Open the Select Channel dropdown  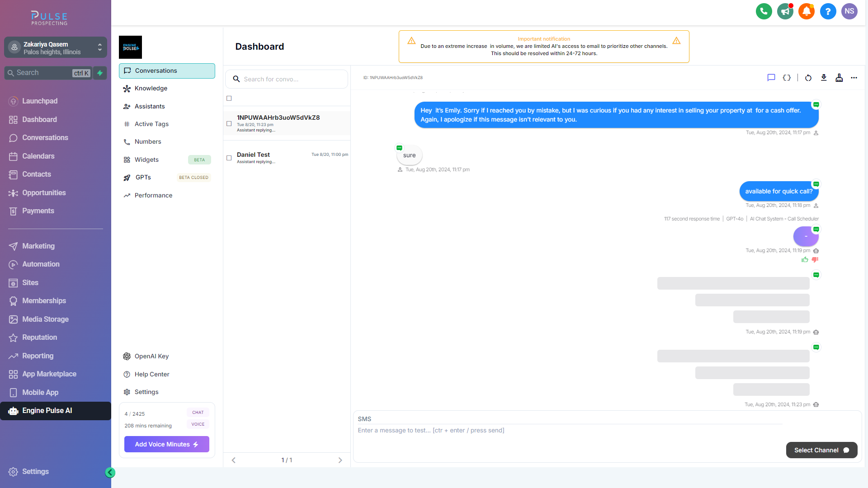click(821, 450)
